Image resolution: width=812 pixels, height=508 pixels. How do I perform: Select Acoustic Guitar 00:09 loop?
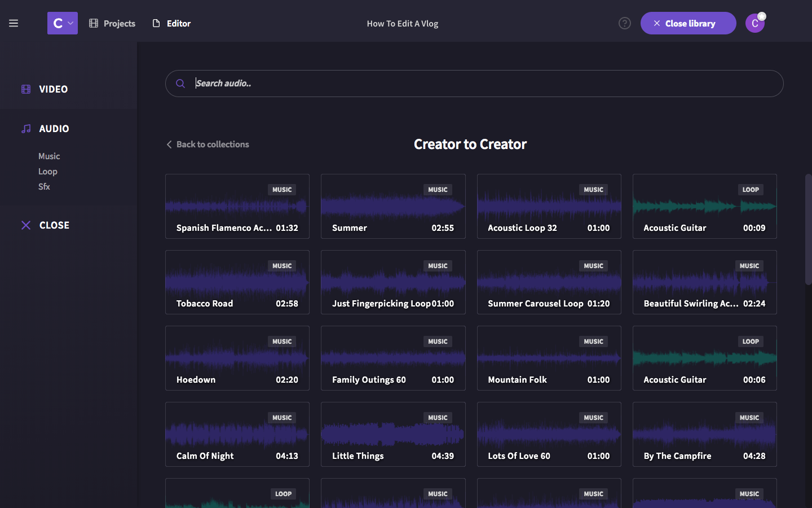tap(705, 206)
